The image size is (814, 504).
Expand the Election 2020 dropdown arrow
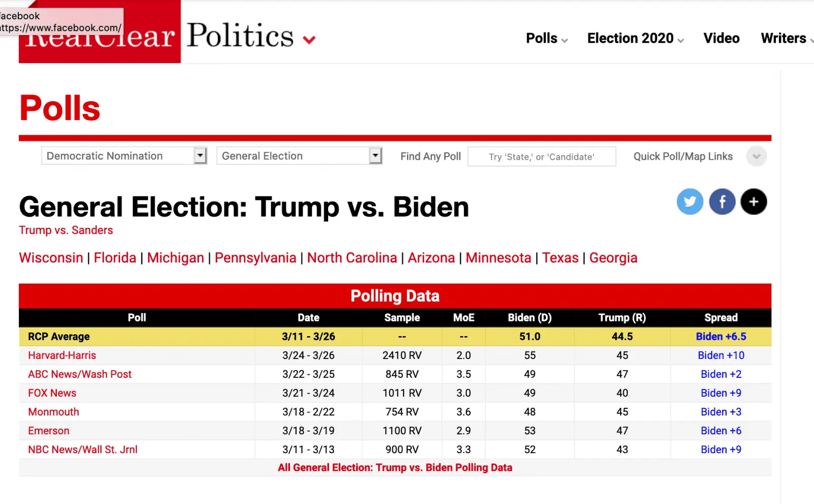click(681, 40)
